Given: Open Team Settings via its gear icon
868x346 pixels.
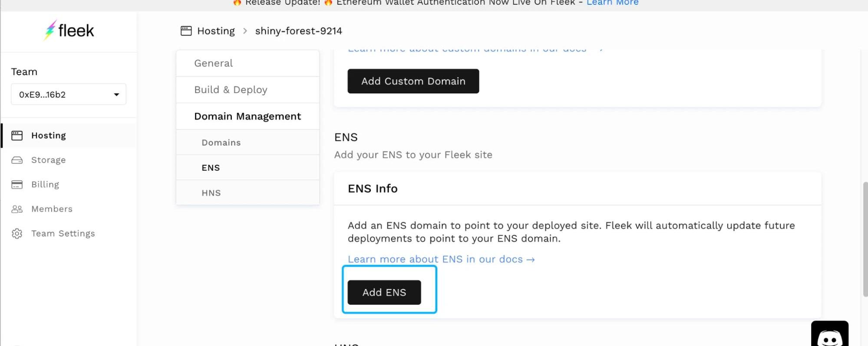Looking at the screenshot, I should (x=17, y=233).
